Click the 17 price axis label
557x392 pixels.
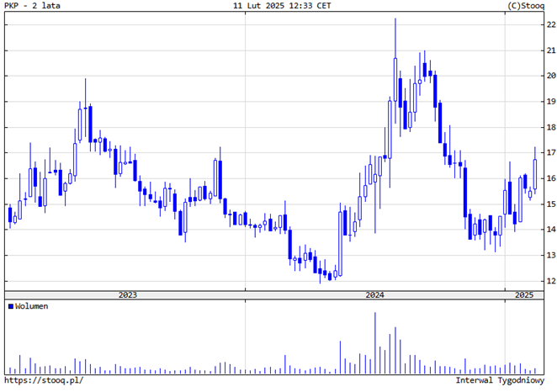(x=549, y=152)
